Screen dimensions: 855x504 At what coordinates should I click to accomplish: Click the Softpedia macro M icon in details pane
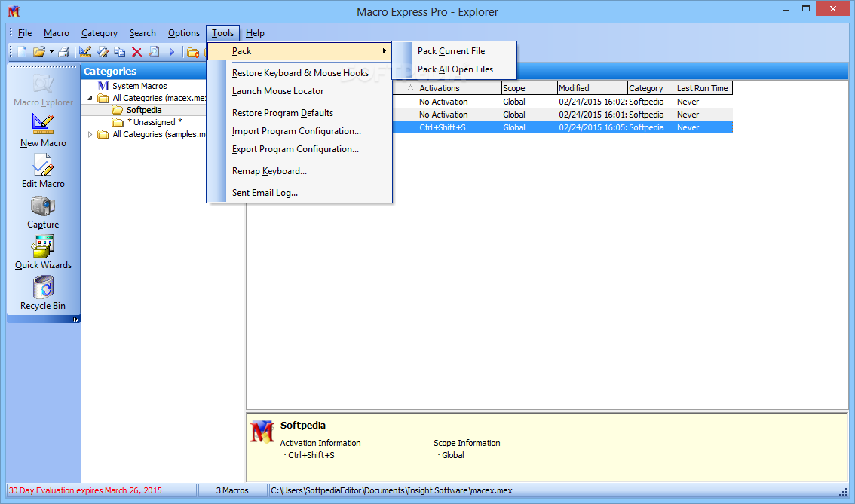tap(262, 432)
